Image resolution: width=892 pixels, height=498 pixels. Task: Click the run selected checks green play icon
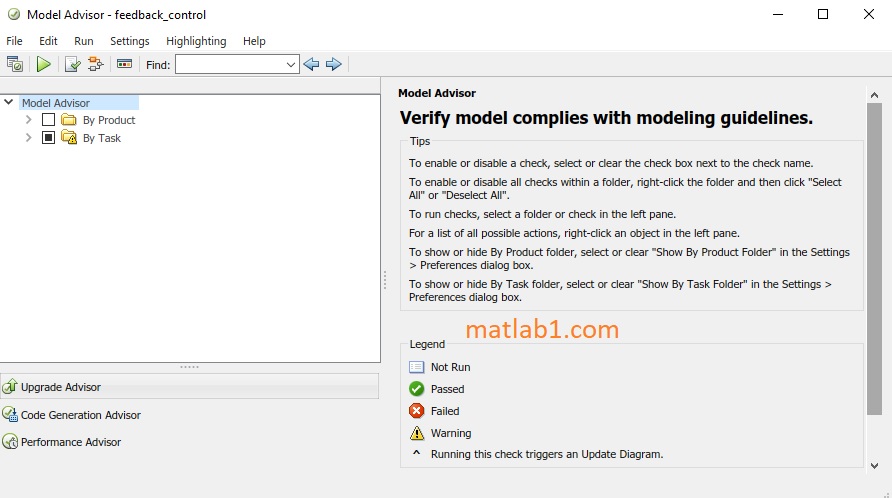(43, 64)
